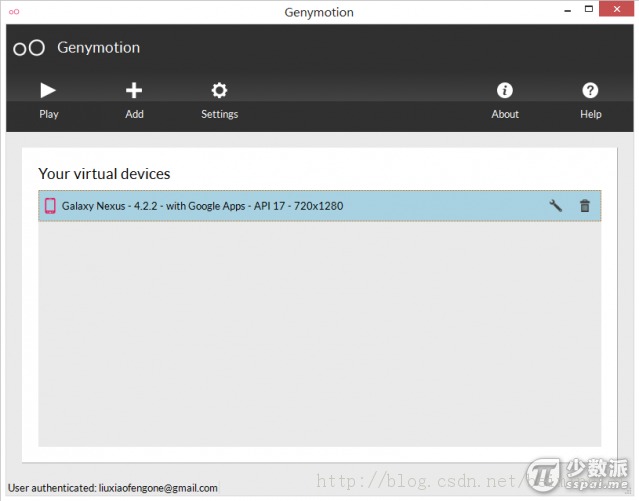Open Help with the question mark icon
Image resolution: width=639 pixels, height=501 pixels.
pyautogui.click(x=590, y=90)
